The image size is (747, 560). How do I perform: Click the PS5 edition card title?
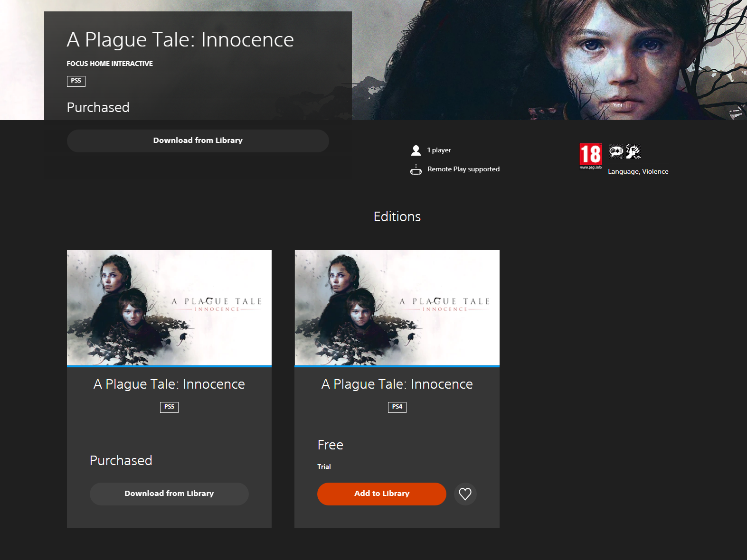pyautogui.click(x=169, y=384)
